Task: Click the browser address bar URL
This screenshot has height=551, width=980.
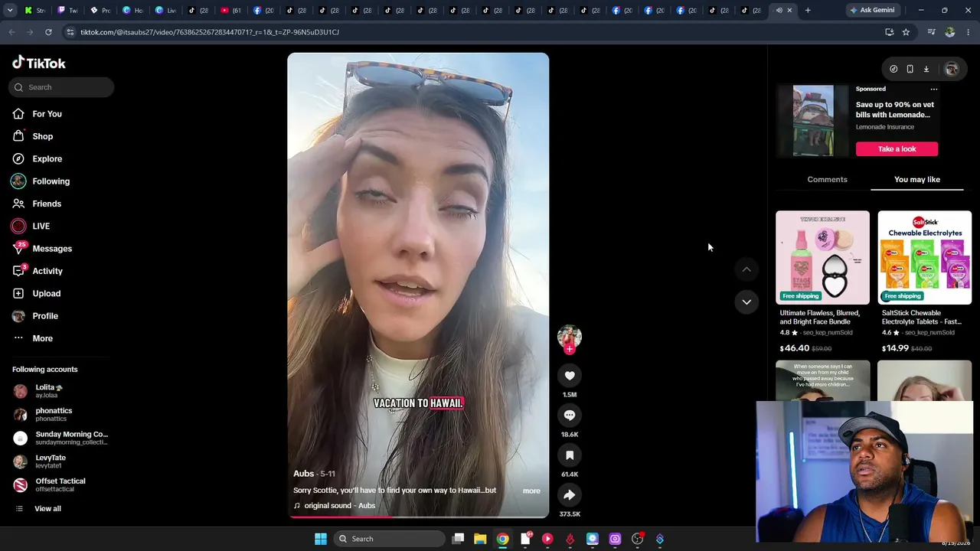Action: point(210,32)
